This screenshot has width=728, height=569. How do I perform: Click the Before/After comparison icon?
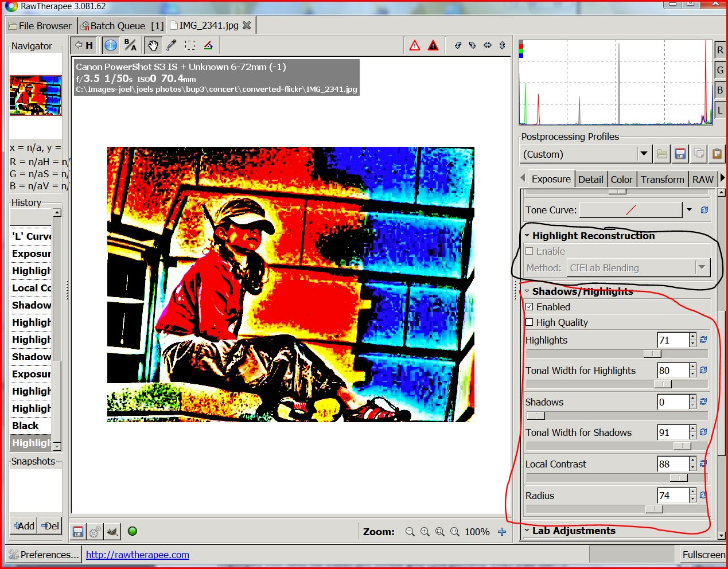click(130, 45)
